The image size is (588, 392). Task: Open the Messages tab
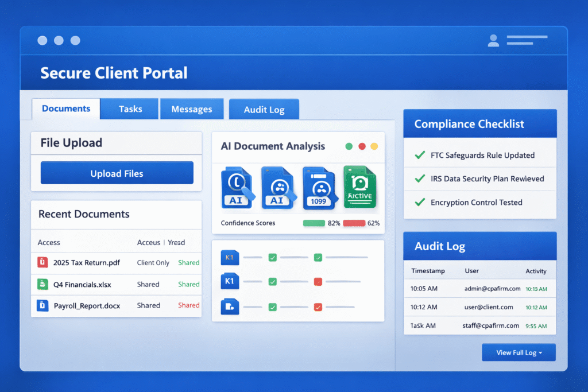[192, 109]
